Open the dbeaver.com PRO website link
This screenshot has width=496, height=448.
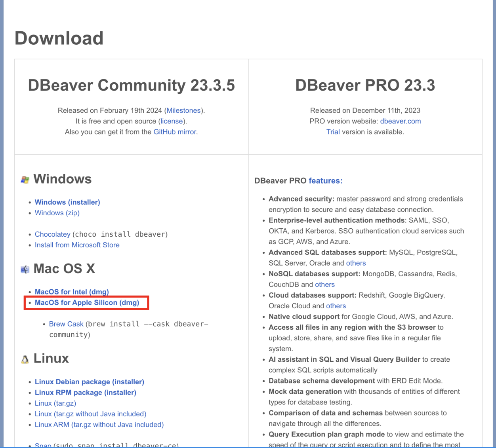[401, 121]
